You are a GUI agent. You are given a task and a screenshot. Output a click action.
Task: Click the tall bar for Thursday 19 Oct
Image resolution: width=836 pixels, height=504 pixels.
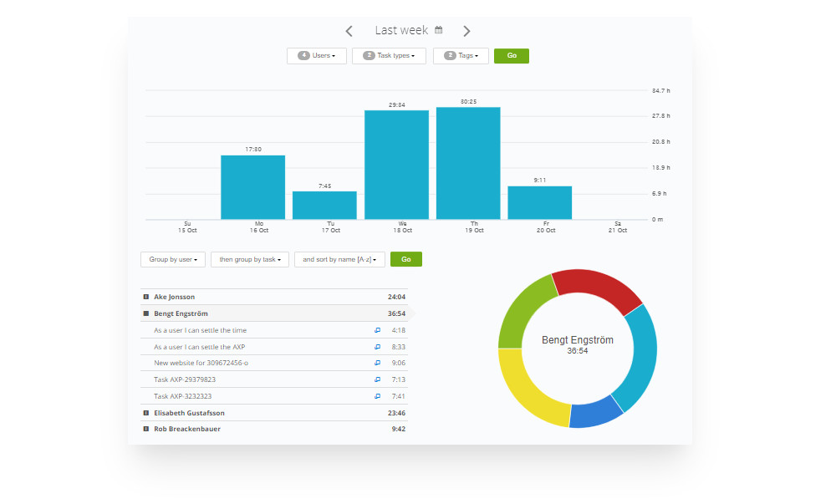(x=467, y=163)
